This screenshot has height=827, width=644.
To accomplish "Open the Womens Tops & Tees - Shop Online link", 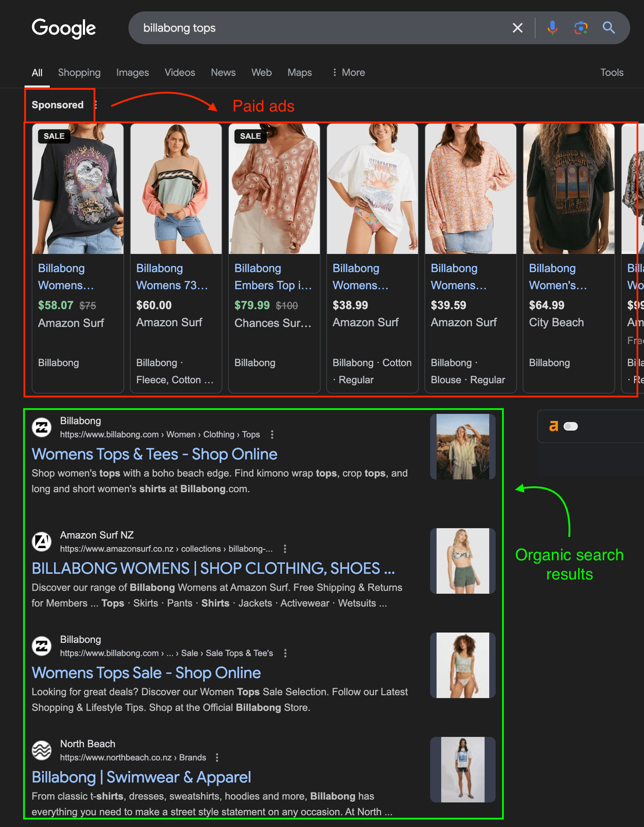I will 154,454.
